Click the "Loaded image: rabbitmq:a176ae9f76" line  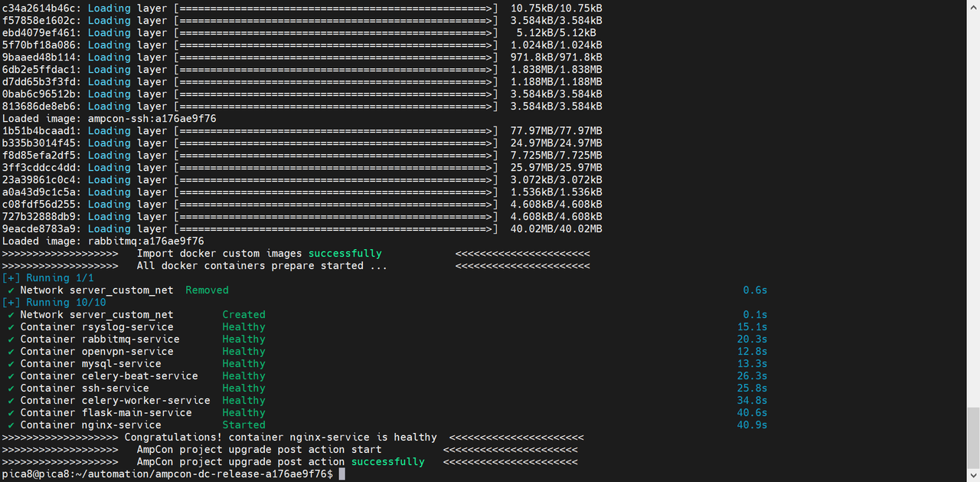point(103,241)
